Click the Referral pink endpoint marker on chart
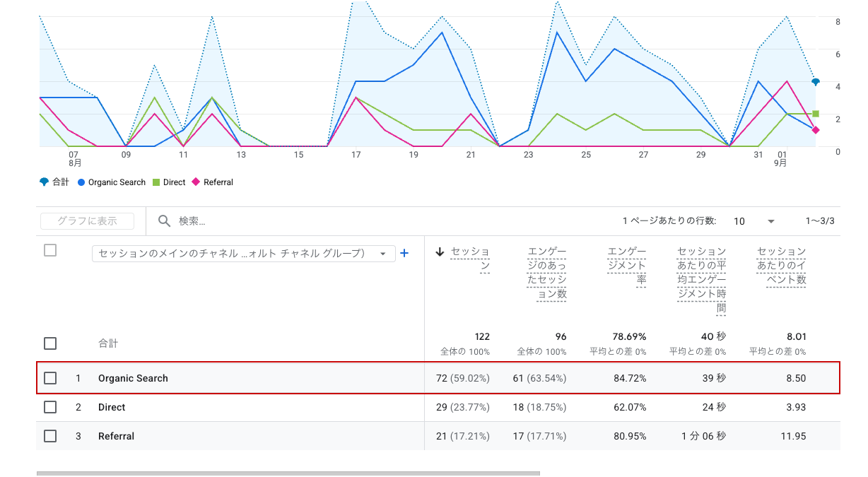This screenshot has height=477, width=868. click(x=816, y=130)
